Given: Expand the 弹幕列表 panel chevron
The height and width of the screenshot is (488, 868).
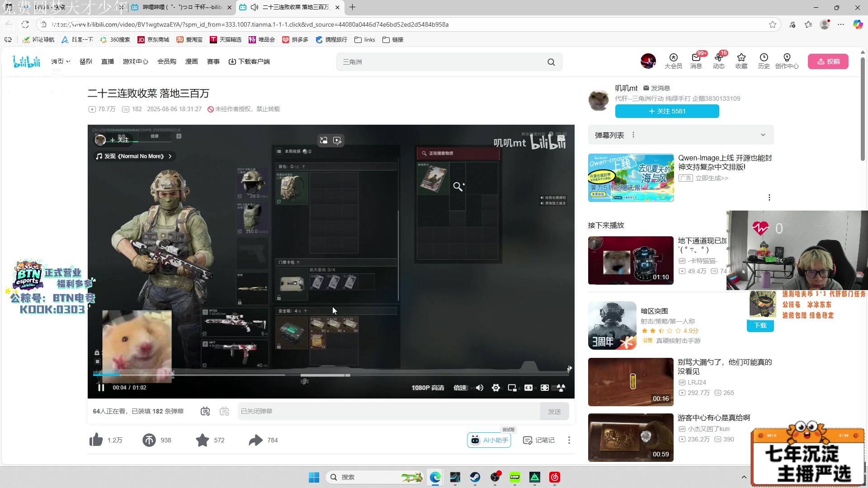Looking at the screenshot, I should click(763, 135).
